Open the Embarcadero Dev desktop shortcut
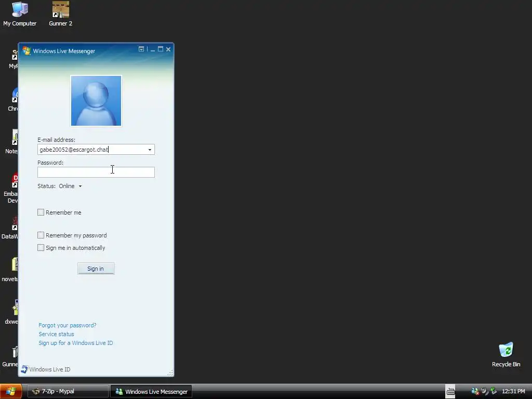 coord(11,188)
